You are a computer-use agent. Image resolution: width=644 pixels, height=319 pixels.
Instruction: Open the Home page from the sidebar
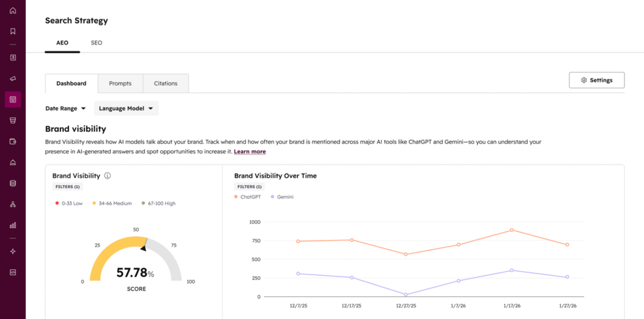(x=13, y=10)
